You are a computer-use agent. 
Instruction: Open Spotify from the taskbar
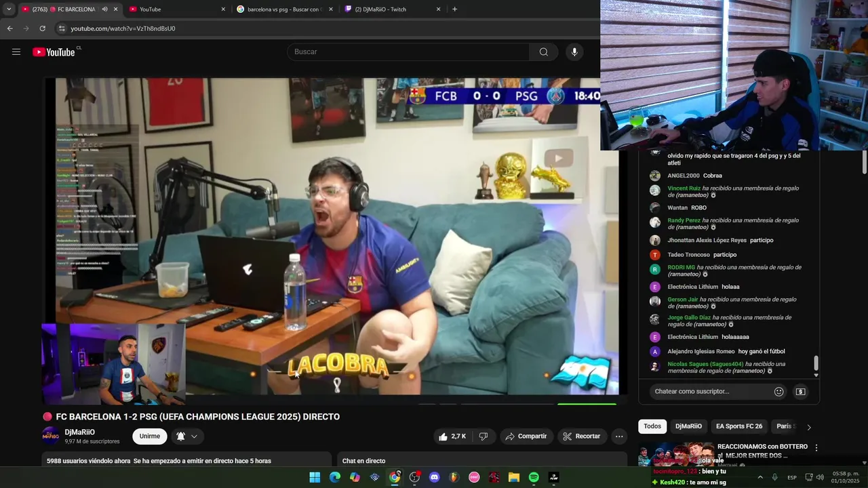(534, 477)
